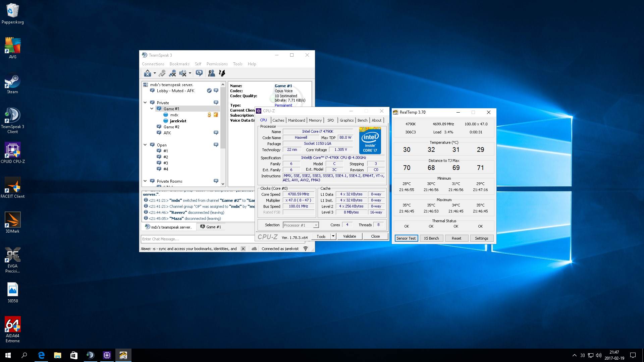Open the Steam desktop shortcut
Screen dimensions: 644x362
click(13, 83)
